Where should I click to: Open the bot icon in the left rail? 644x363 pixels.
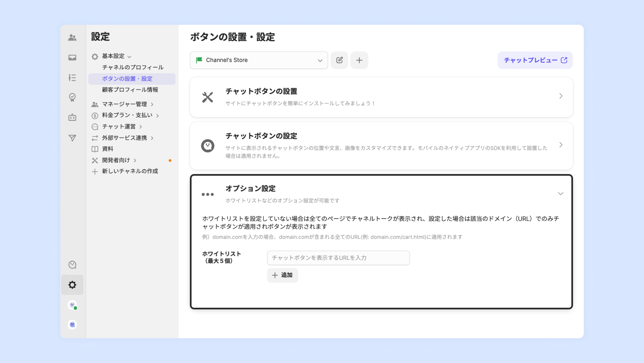72,118
